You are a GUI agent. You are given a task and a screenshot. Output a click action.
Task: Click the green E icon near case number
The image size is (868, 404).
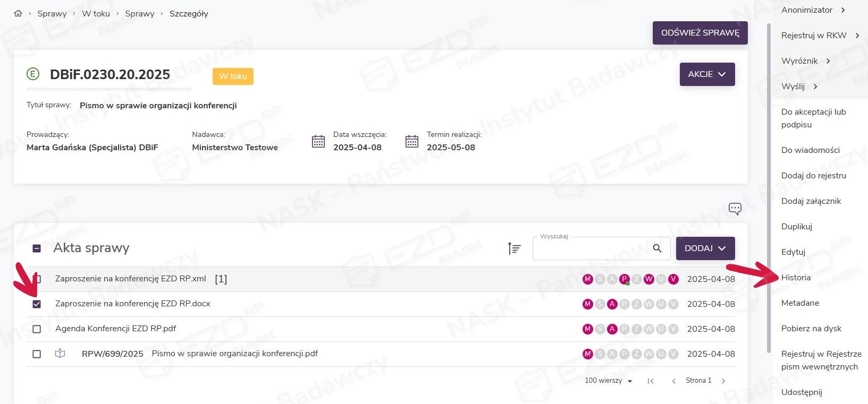tap(33, 74)
